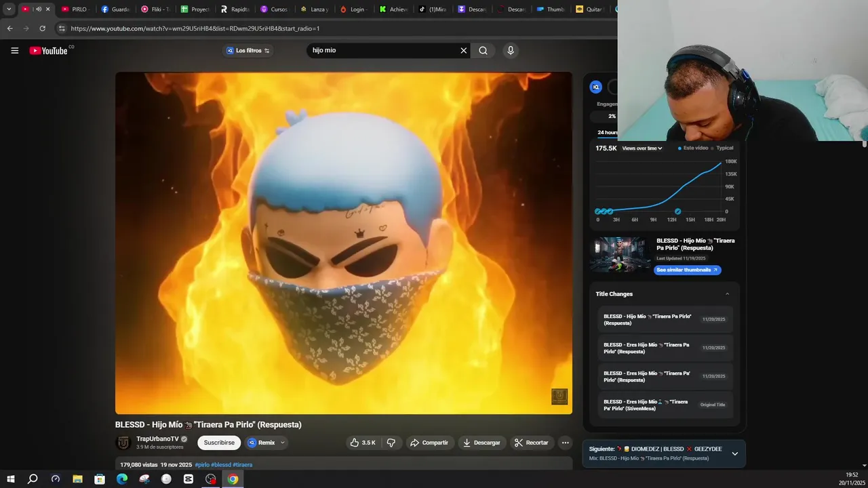Toggle the 'Typical' chart legend
868x488 pixels.
tap(723, 148)
